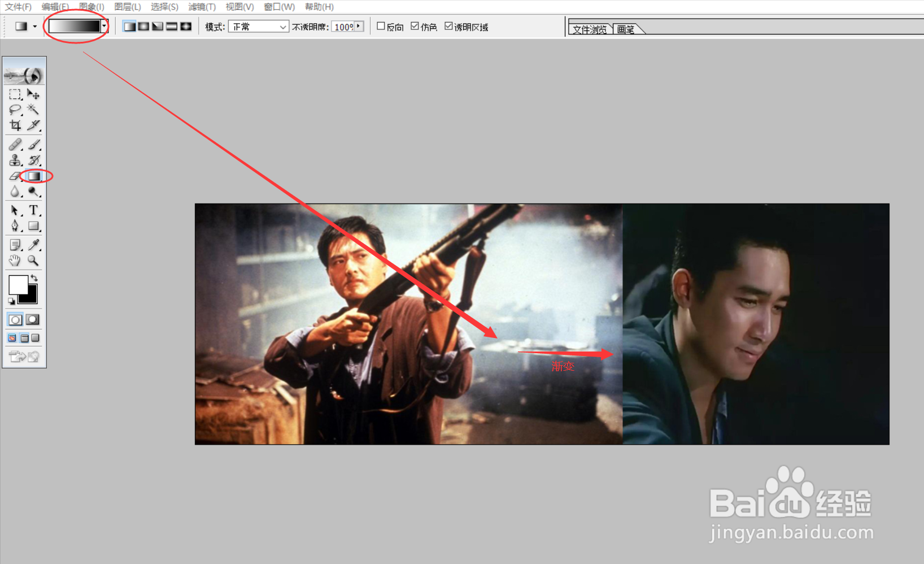Select the Path Selection tool
924x564 pixels.
tap(15, 211)
